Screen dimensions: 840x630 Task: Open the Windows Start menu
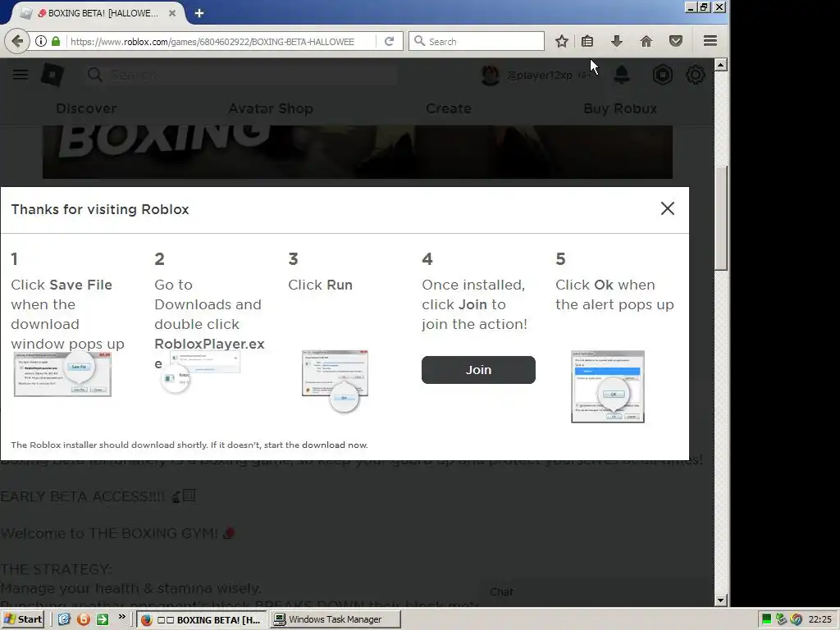tap(22, 619)
